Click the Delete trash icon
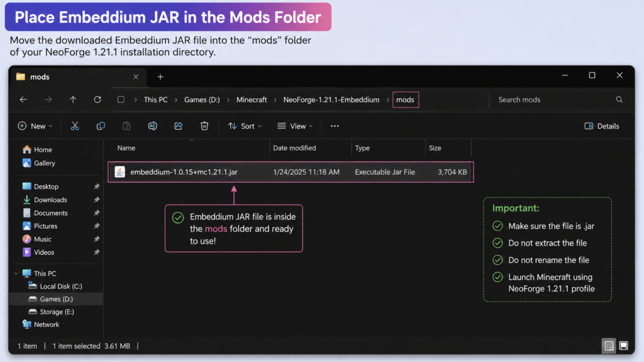 204,126
